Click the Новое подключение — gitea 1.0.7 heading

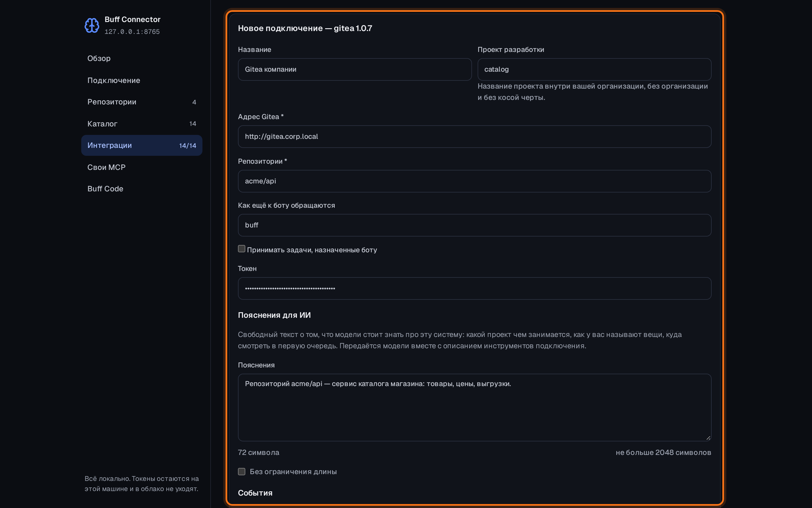pos(305,28)
